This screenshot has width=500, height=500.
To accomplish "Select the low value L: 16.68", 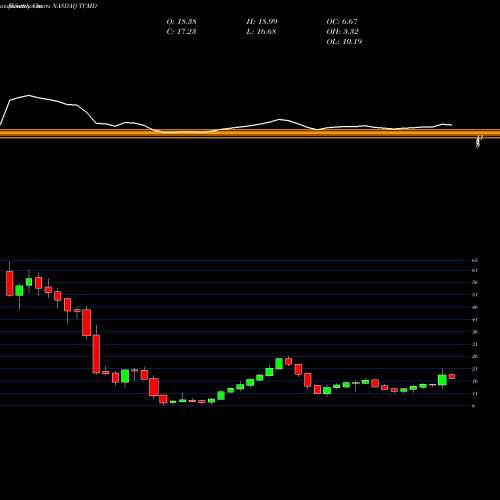I will click(261, 31).
